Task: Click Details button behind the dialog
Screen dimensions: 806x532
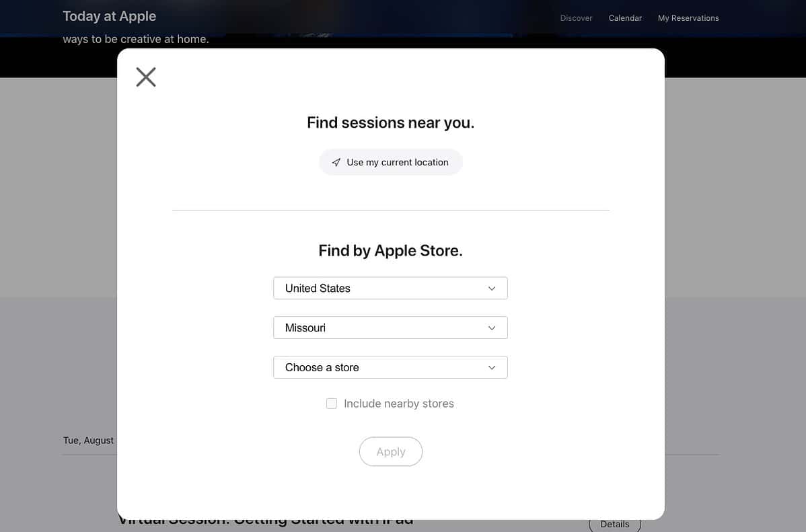Action: coord(615,525)
